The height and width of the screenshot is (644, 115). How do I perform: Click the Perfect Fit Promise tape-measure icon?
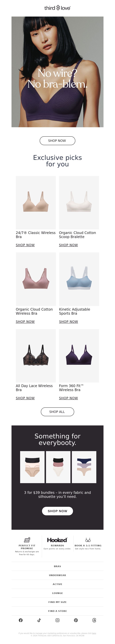click(x=27, y=540)
